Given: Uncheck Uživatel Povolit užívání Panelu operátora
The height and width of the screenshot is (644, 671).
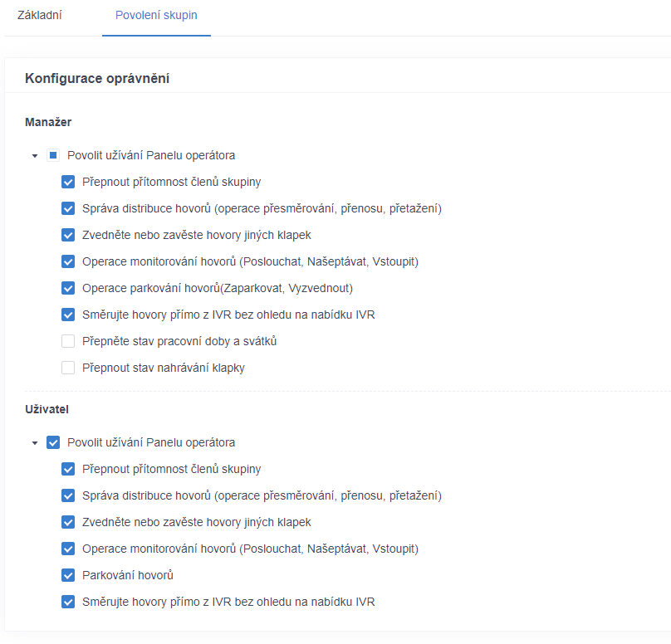Looking at the screenshot, I should 53,442.
